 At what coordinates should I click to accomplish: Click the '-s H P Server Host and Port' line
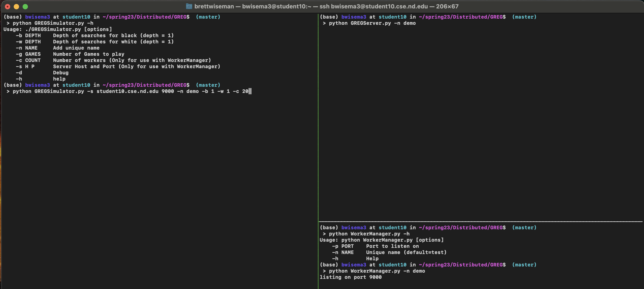coord(118,66)
